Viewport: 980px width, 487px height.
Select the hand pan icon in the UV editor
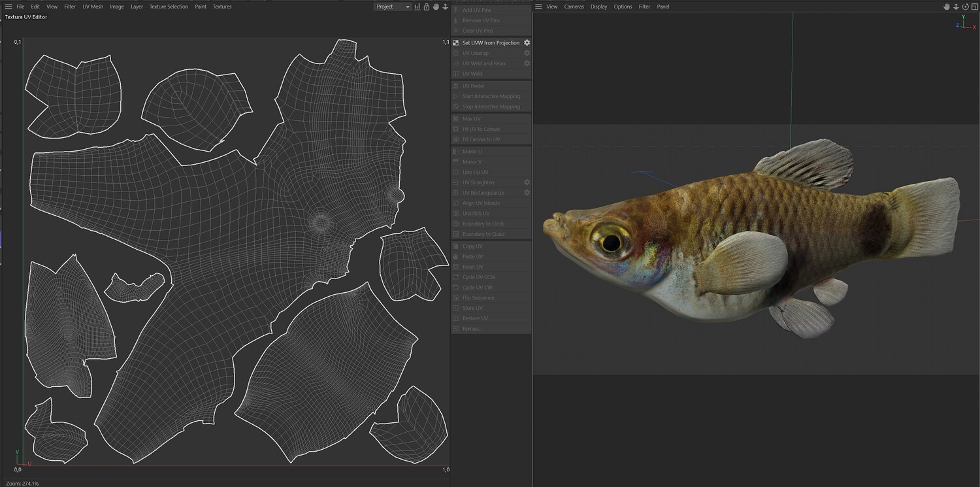click(x=436, y=7)
